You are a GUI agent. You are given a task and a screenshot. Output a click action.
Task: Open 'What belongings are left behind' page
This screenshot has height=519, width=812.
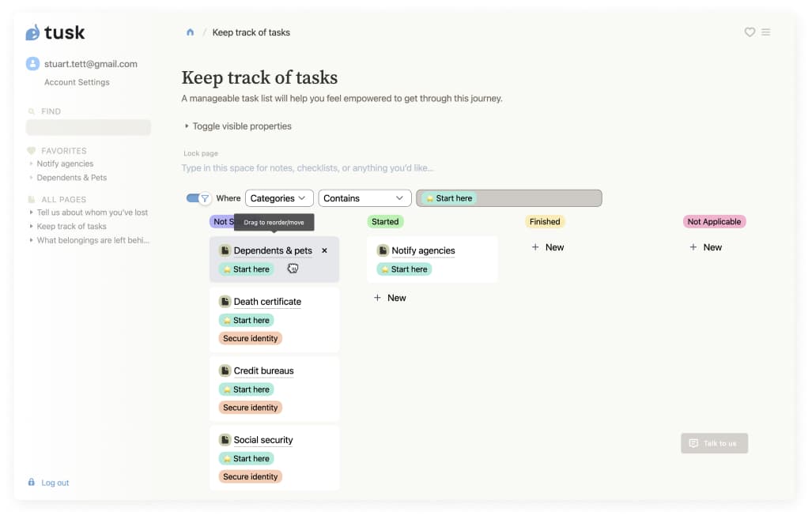pyautogui.click(x=92, y=240)
